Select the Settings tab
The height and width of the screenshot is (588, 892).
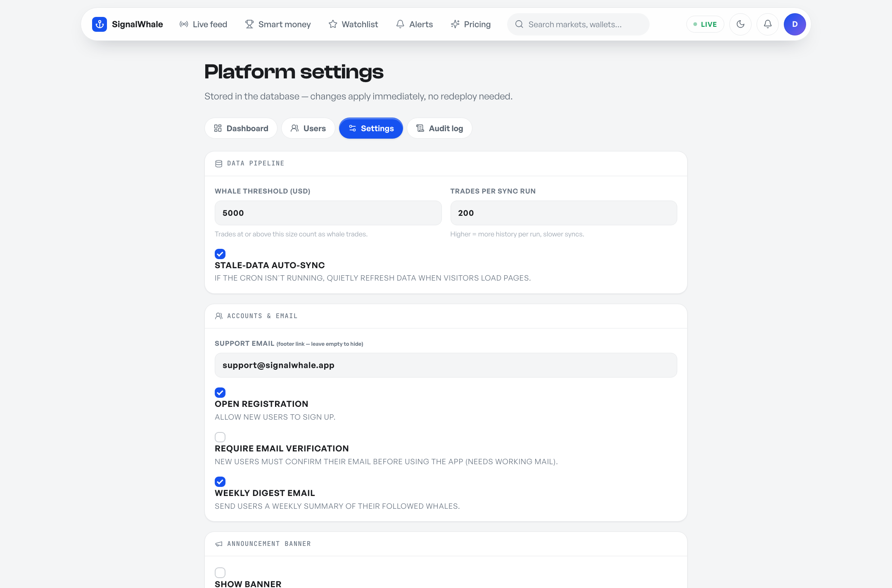pyautogui.click(x=371, y=128)
